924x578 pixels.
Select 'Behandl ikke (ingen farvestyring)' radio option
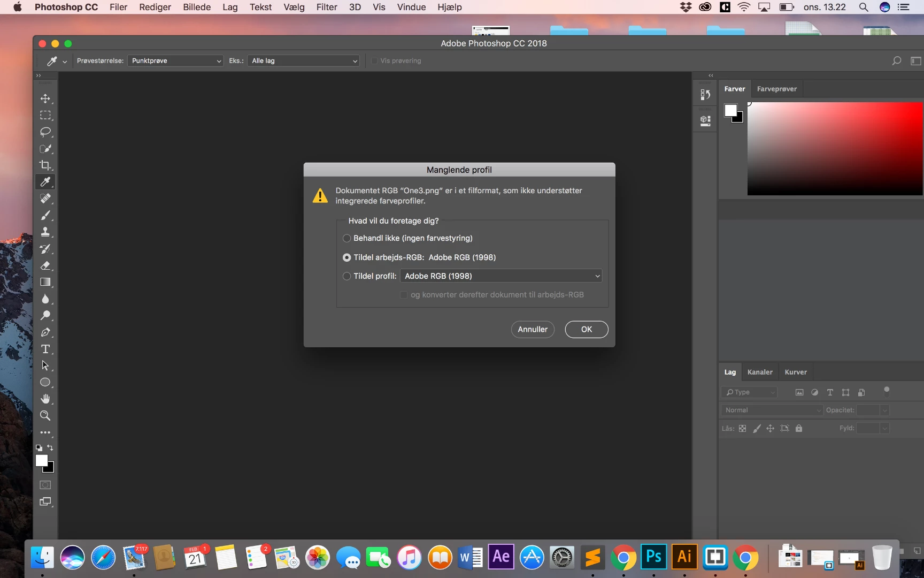pyautogui.click(x=346, y=238)
